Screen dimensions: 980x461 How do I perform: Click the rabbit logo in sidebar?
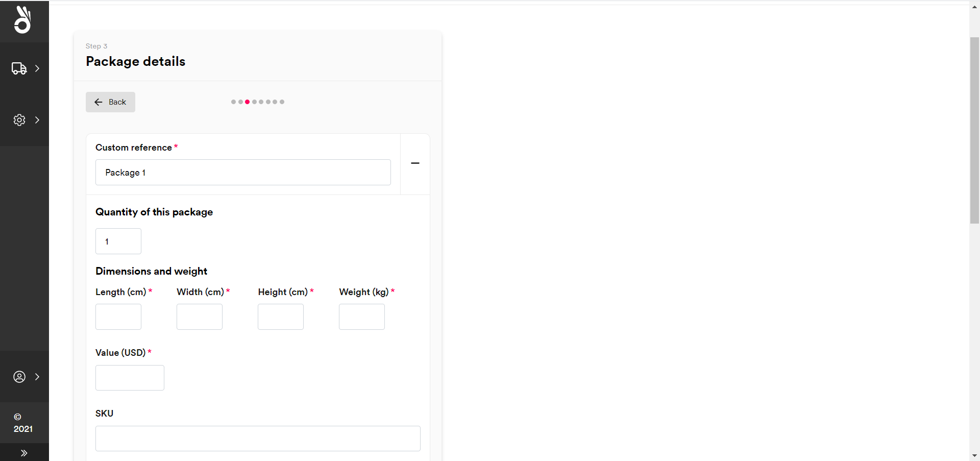[x=22, y=20]
